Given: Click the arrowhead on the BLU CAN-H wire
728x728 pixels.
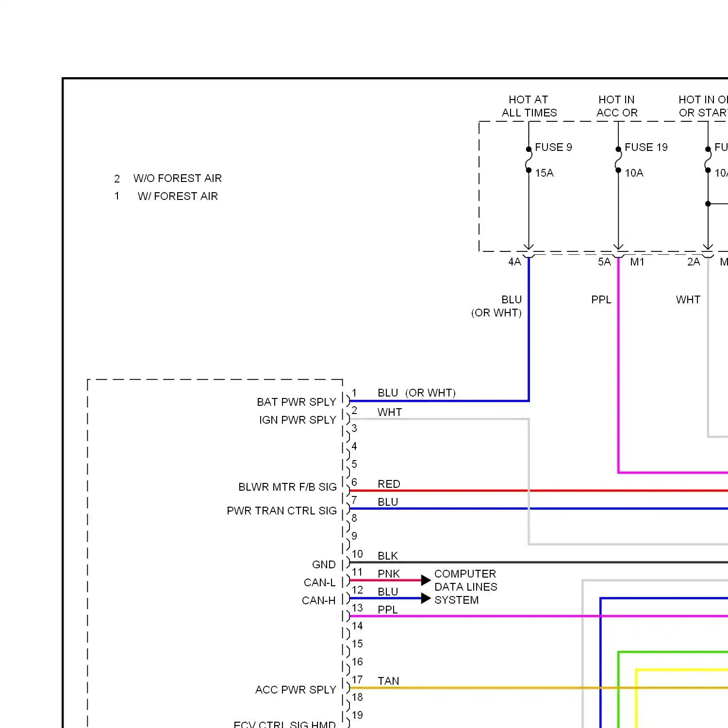Looking at the screenshot, I should [x=426, y=598].
